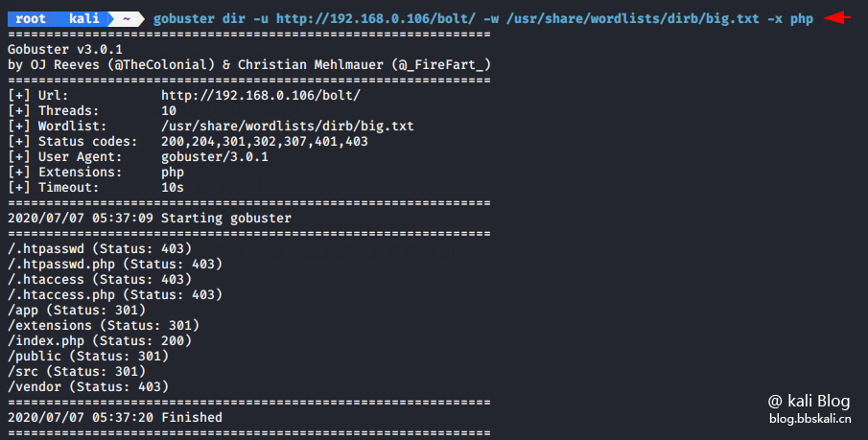Select the Status codes list line
The width and height of the screenshot is (868, 440).
(188, 141)
